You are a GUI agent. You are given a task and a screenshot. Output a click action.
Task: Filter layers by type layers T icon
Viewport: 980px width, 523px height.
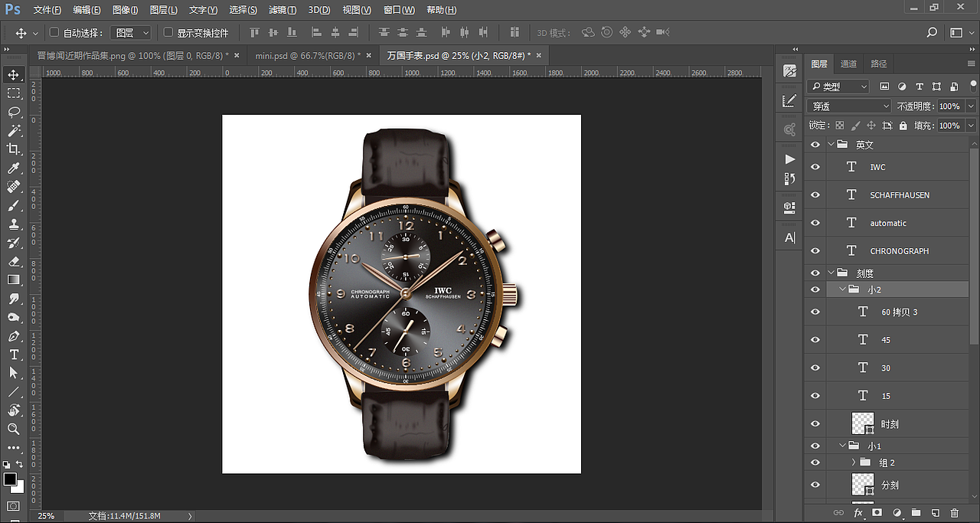coord(920,87)
